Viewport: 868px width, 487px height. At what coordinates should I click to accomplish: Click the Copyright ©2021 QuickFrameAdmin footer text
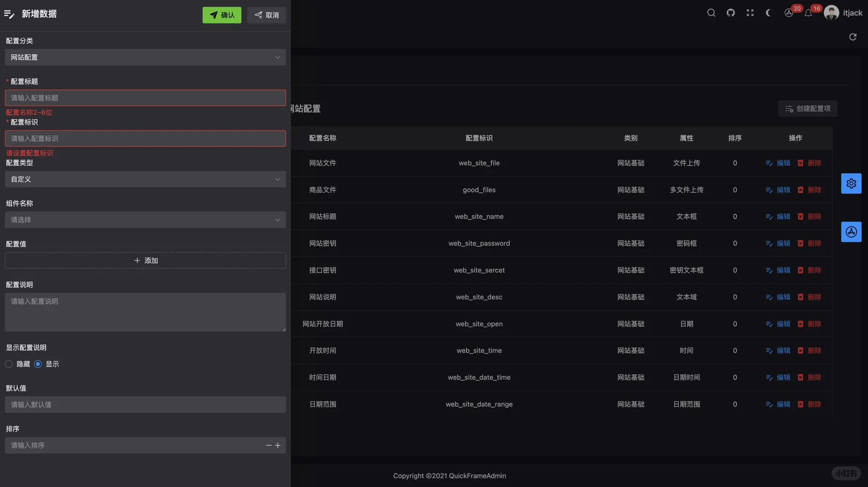[449, 476]
